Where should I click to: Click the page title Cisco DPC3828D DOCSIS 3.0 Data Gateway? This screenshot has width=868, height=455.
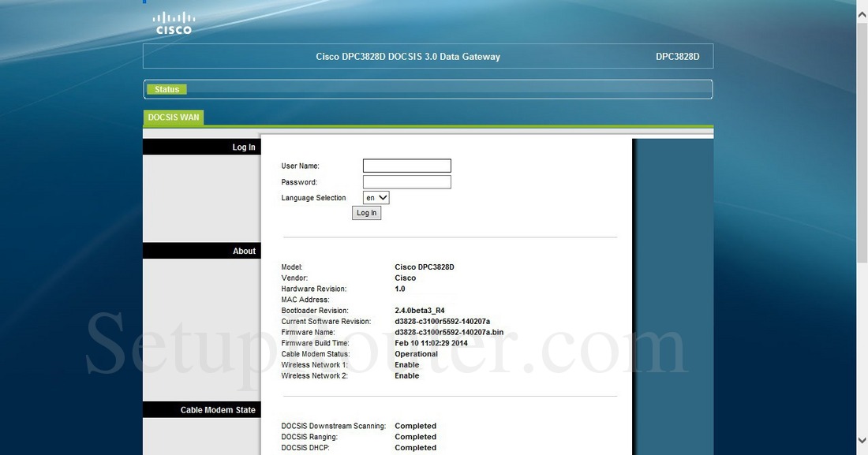click(x=408, y=57)
